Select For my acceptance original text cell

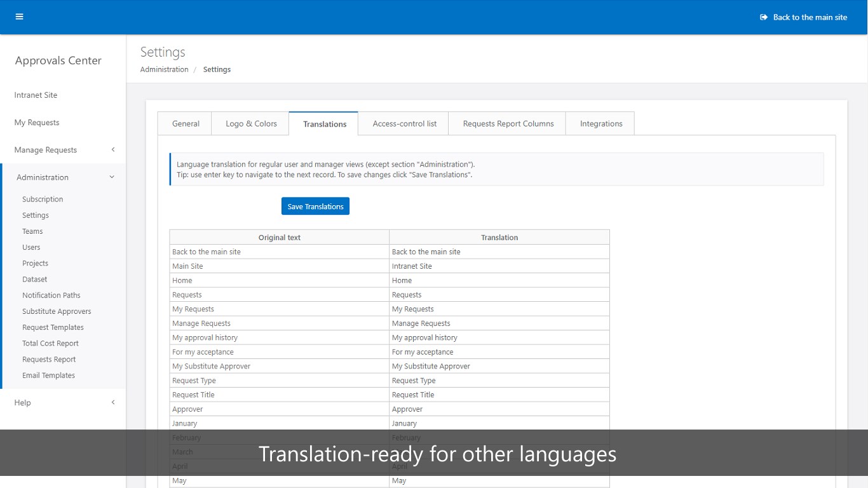click(280, 352)
